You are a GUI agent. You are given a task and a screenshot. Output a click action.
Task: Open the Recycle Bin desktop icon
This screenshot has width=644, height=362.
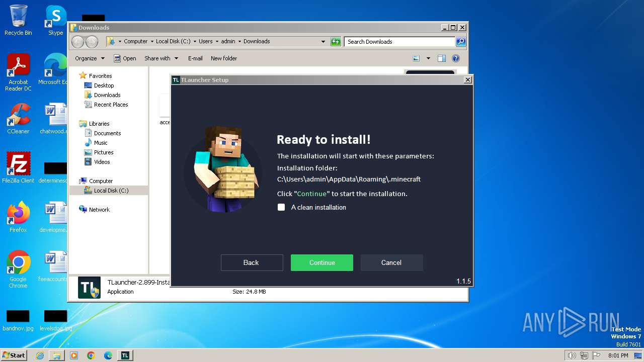tap(18, 20)
